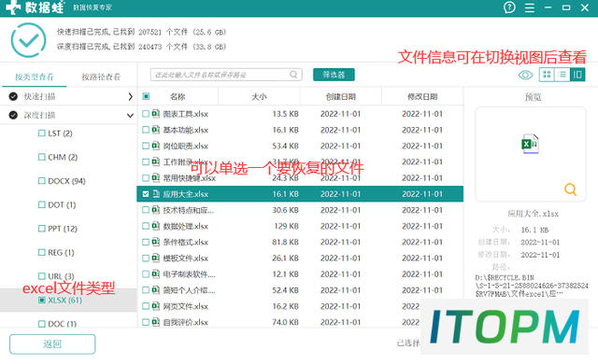
Task: Click the orange magnifier in preview pane
Action: pos(570,189)
